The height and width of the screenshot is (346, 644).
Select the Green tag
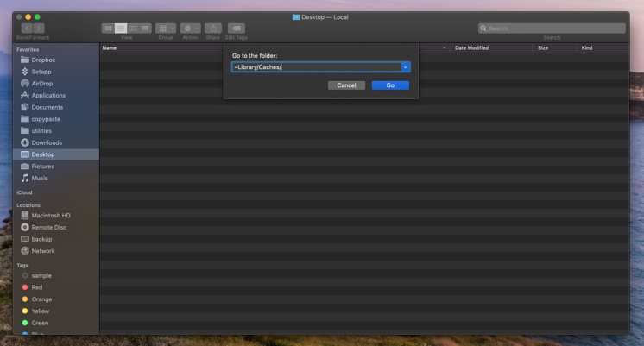click(56, 323)
